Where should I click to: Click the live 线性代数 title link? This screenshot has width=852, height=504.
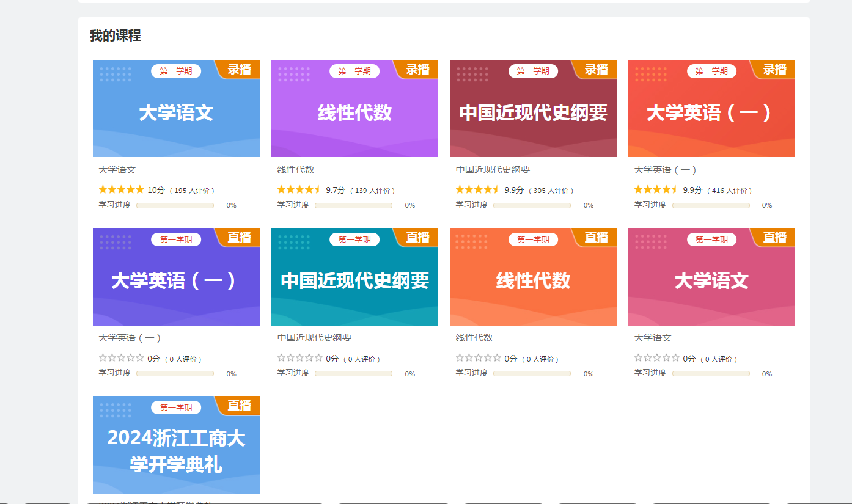474,338
